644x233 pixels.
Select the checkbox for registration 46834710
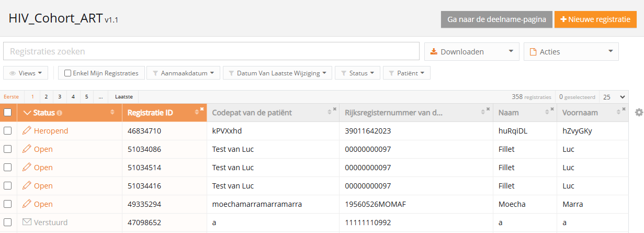click(8, 131)
